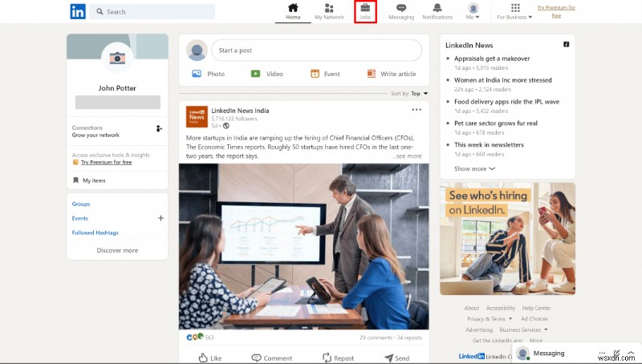This screenshot has width=642, height=364.
Task: View the 563 reactions
Action: click(200, 337)
